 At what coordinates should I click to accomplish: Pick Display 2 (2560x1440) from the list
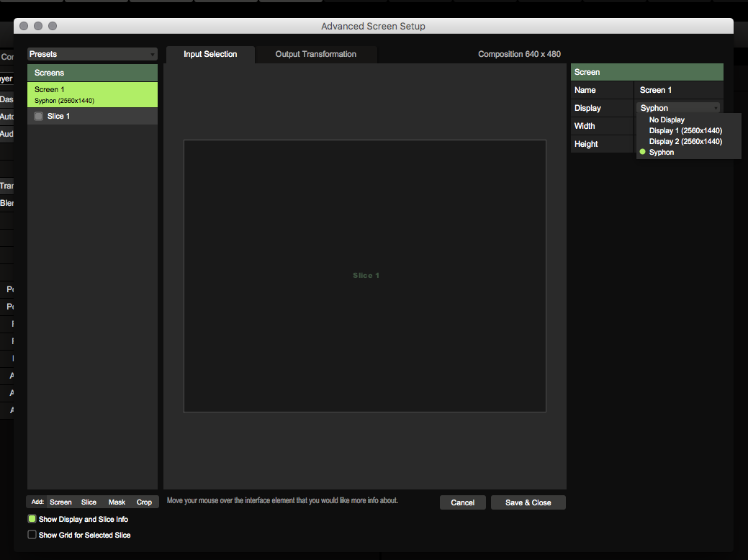[x=685, y=142]
